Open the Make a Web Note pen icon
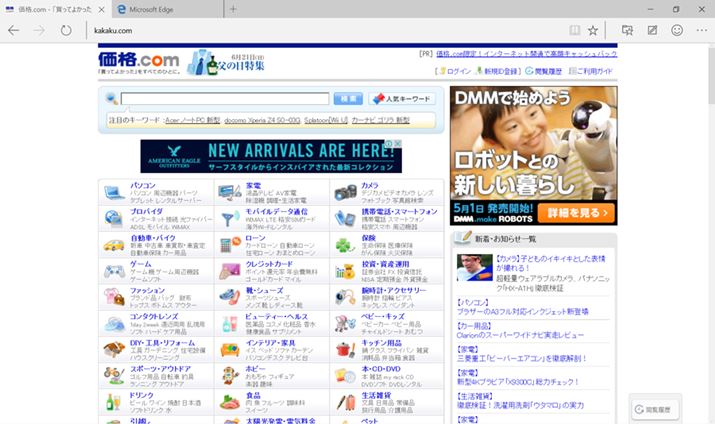Screen dimensions: 715x424 click(653, 31)
